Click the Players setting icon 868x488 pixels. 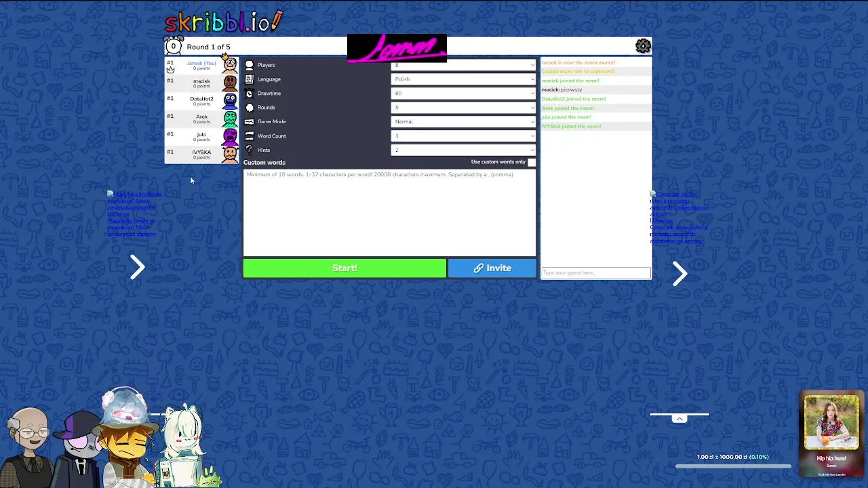click(x=249, y=65)
